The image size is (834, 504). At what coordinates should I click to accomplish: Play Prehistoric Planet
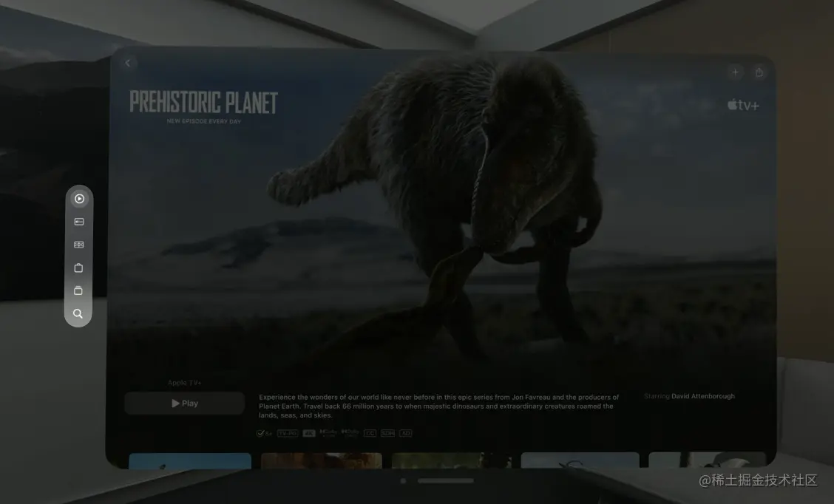pos(185,403)
